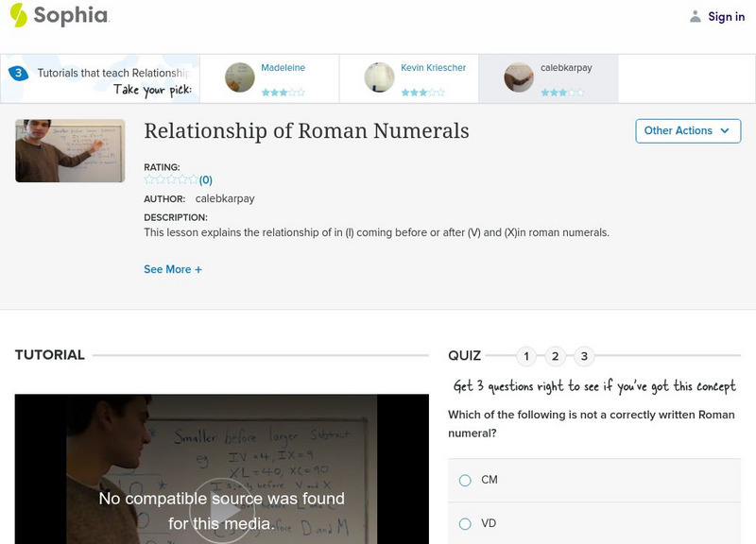Expand the description with See More
756x544 pixels.
[x=173, y=268]
